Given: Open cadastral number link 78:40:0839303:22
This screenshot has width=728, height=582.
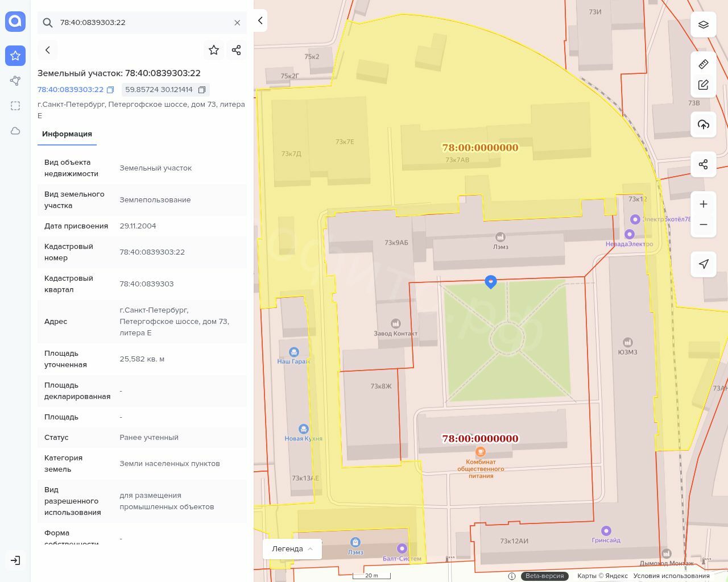Looking at the screenshot, I should tap(71, 90).
